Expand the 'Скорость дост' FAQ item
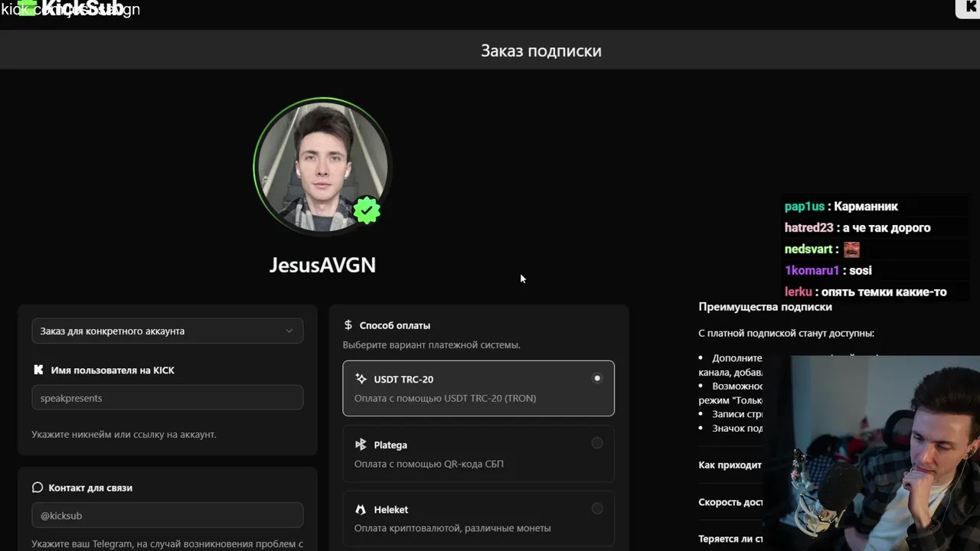Screen dimensions: 980x551 730,502
